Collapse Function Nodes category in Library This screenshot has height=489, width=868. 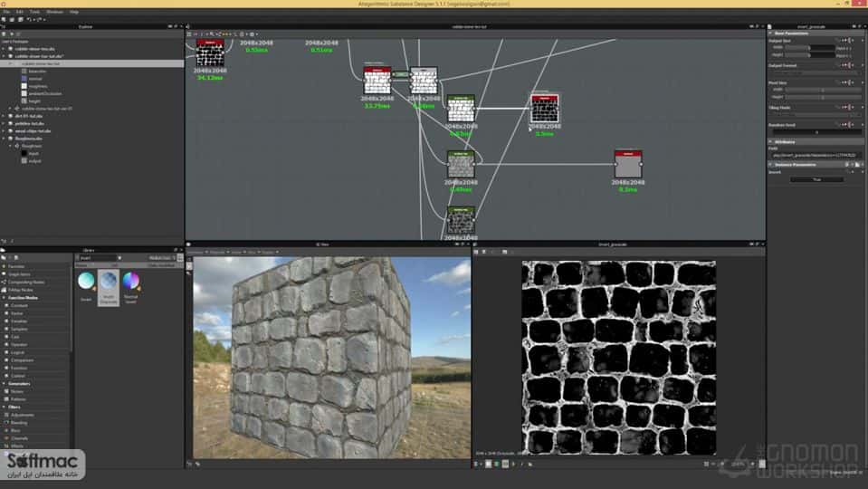tap(5, 298)
